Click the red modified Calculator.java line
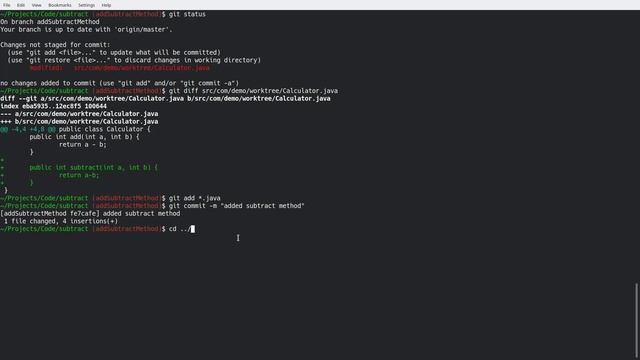The height and width of the screenshot is (360, 640). tap(120, 68)
